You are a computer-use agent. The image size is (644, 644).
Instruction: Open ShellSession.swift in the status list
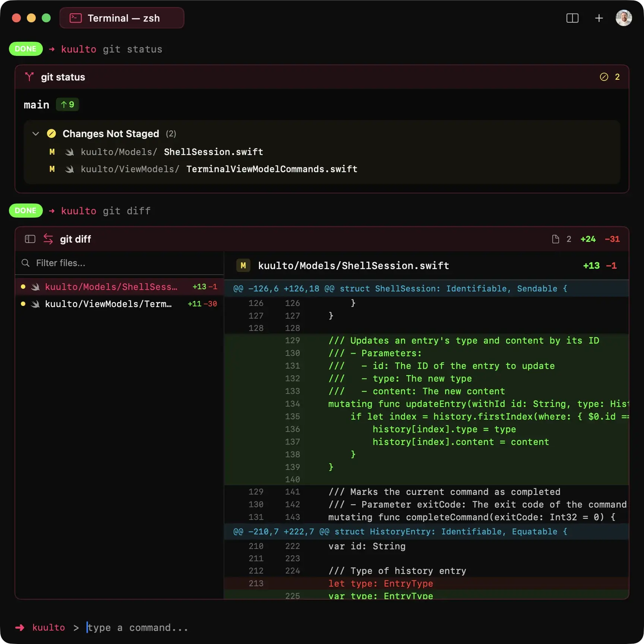coord(213,152)
